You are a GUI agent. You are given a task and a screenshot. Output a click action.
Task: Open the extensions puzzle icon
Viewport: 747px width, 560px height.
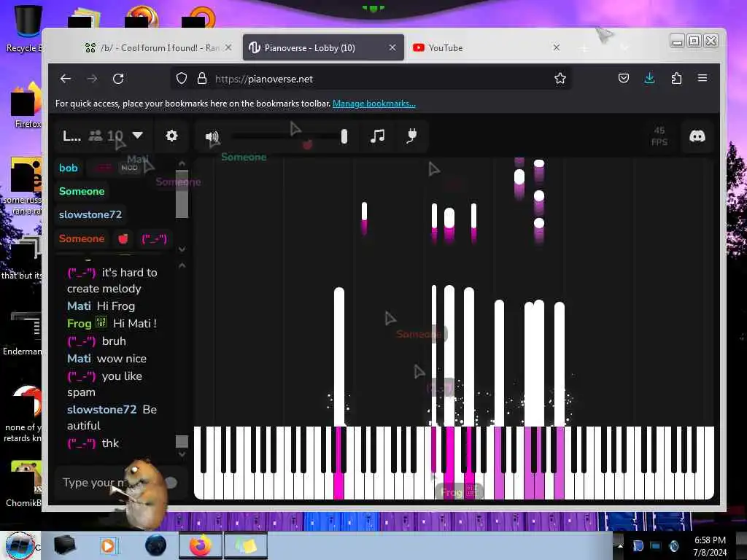tap(676, 79)
